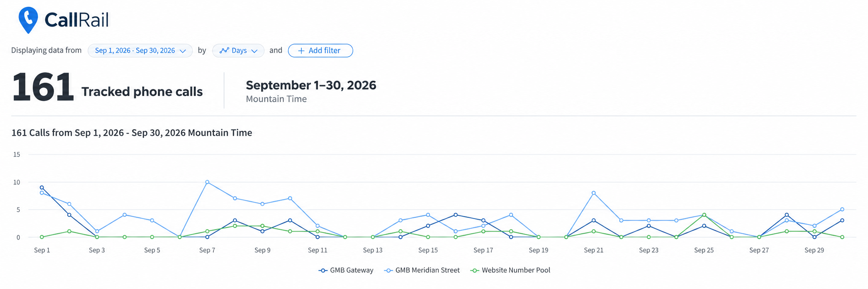Toggle the GMB Gateway legend series
Viewport: 868px width, 289px height.
tap(346, 270)
